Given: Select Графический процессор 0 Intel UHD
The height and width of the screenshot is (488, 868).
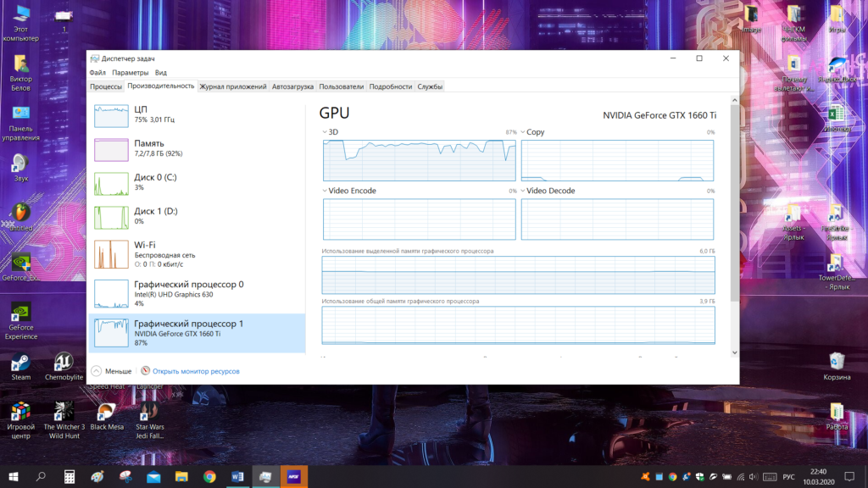Looking at the screenshot, I should pos(197,294).
